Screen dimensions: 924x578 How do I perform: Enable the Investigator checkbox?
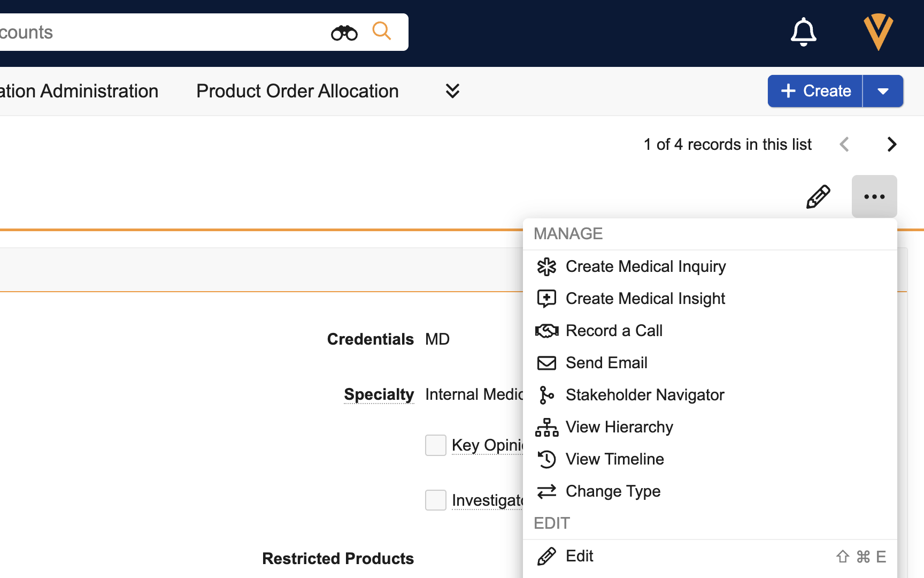[436, 500]
